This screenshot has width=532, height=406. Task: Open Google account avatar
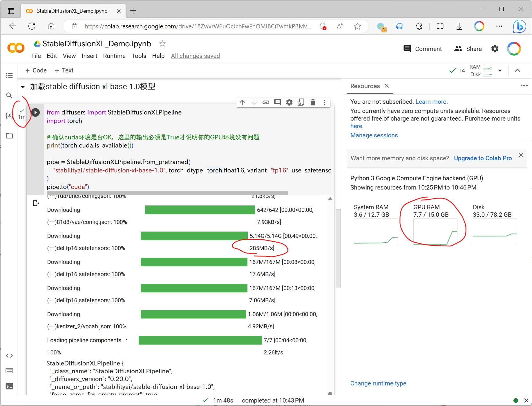click(514, 49)
